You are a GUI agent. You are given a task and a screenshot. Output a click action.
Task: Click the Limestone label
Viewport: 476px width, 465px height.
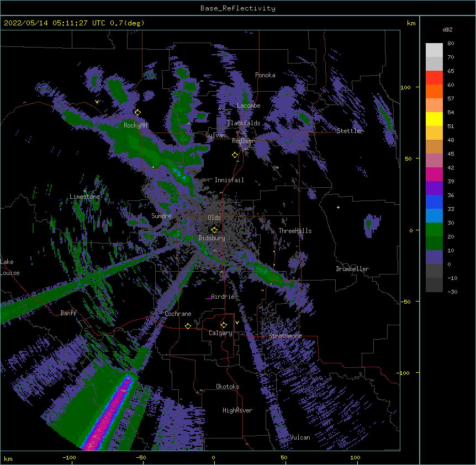pyautogui.click(x=84, y=197)
